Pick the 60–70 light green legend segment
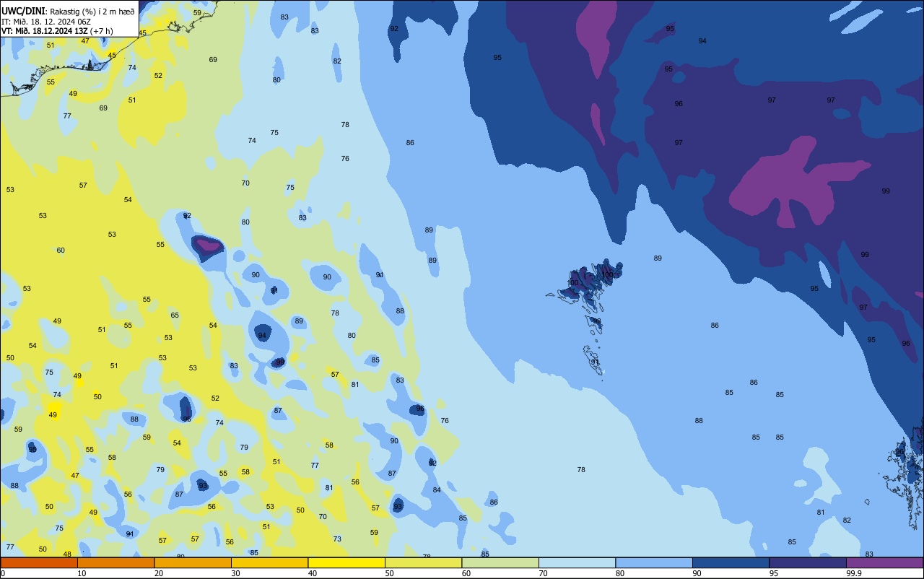The width and height of the screenshot is (924, 579). 500,562
